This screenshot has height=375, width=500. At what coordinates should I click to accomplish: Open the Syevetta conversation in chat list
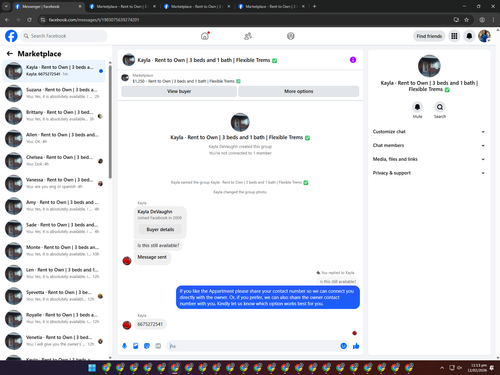pos(54,296)
